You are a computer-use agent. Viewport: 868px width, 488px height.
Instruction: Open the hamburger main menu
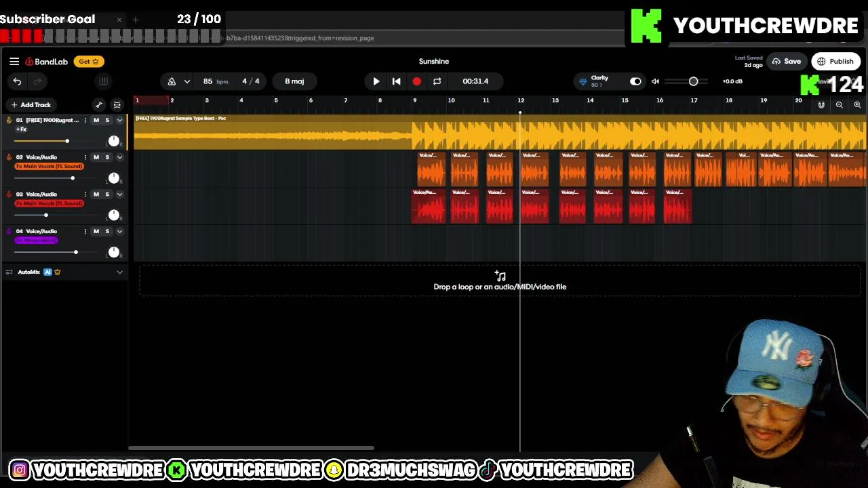[14, 62]
